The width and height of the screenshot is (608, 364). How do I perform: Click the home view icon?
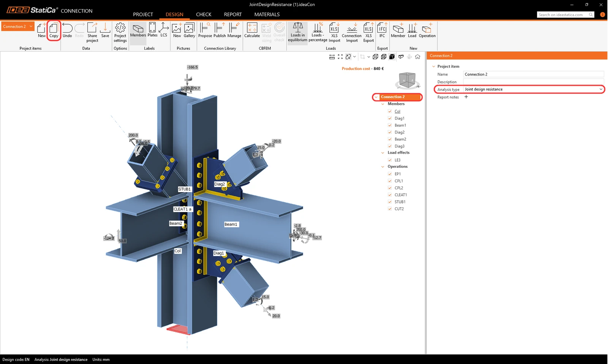click(x=418, y=57)
